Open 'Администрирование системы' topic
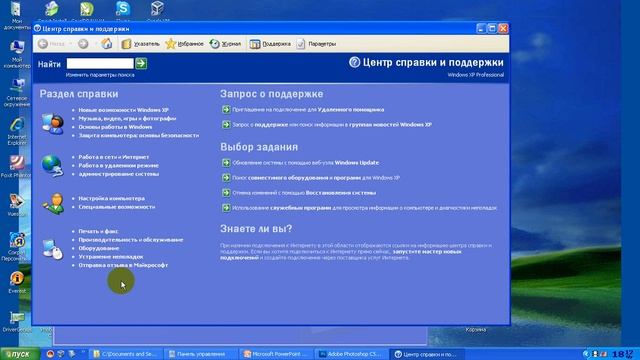640x360 pixels. tap(118, 174)
